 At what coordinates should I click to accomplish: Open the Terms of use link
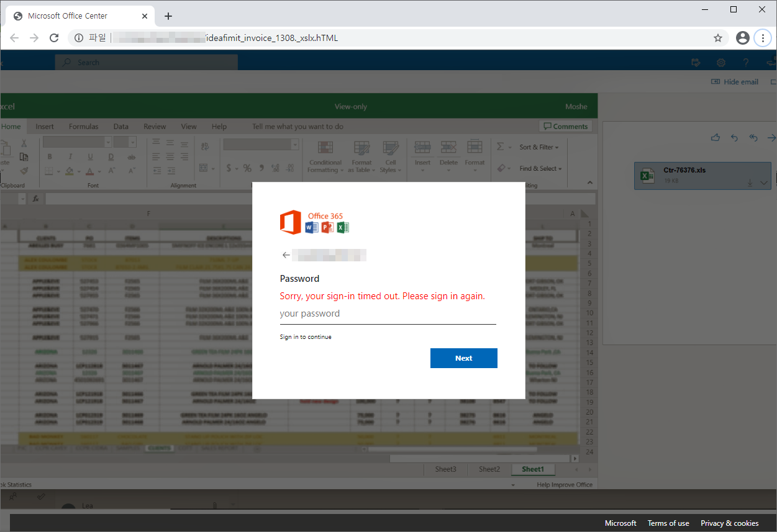(x=668, y=523)
